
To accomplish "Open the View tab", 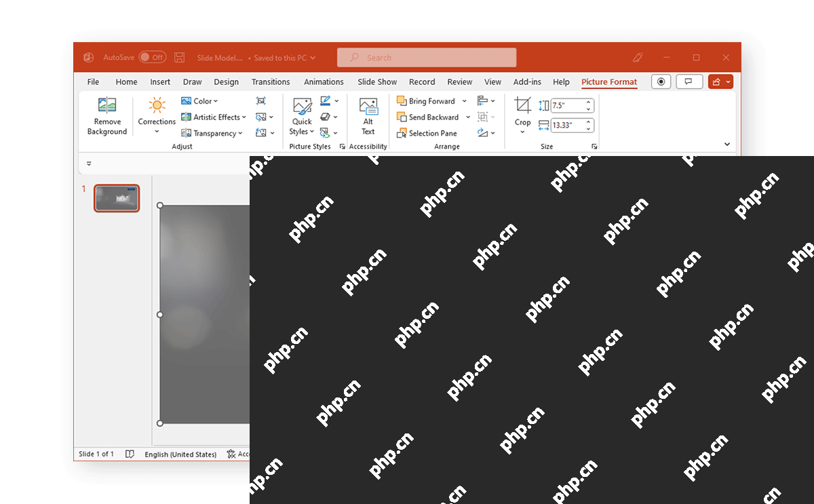I will tap(492, 82).
